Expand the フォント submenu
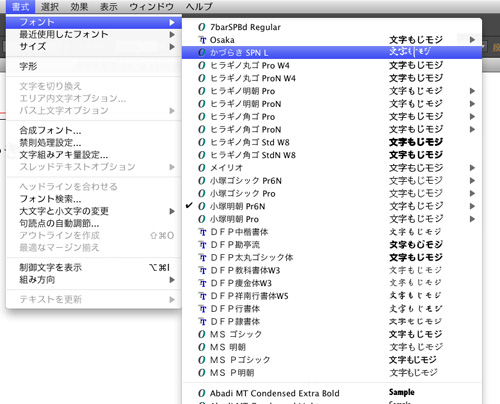This screenshot has width=500, height=404. coord(94,22)
